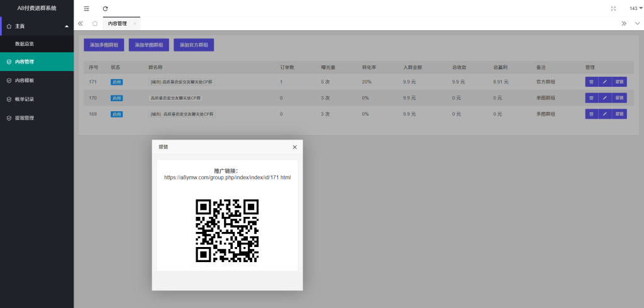
Task: Click the 8.91 元 profit cell
Action: point(501,82)
